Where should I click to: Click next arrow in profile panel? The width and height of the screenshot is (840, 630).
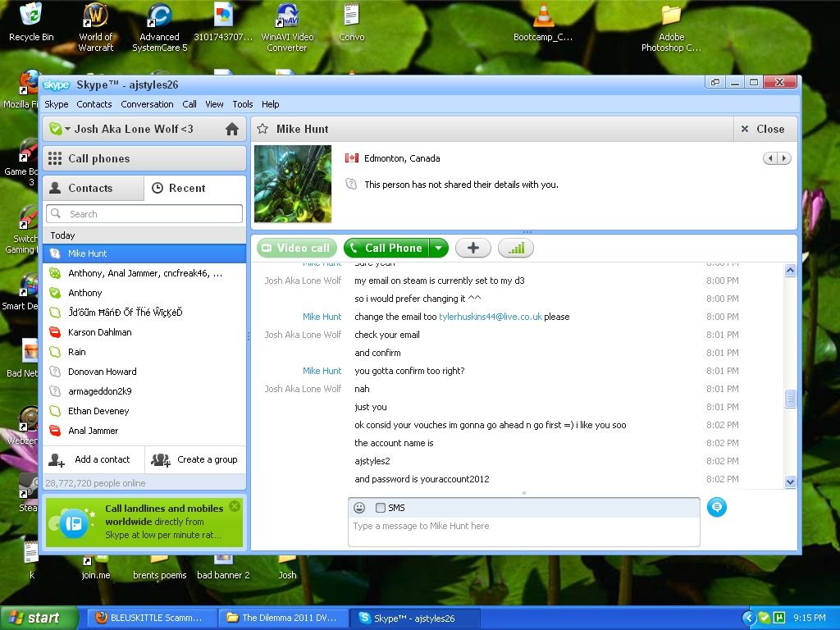click(x=784, y=158)
